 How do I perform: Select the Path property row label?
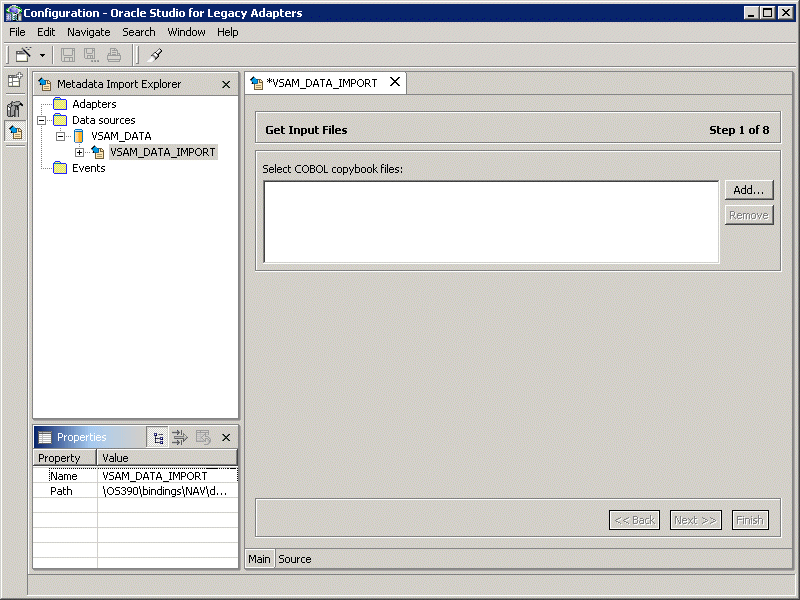(61, 491)
